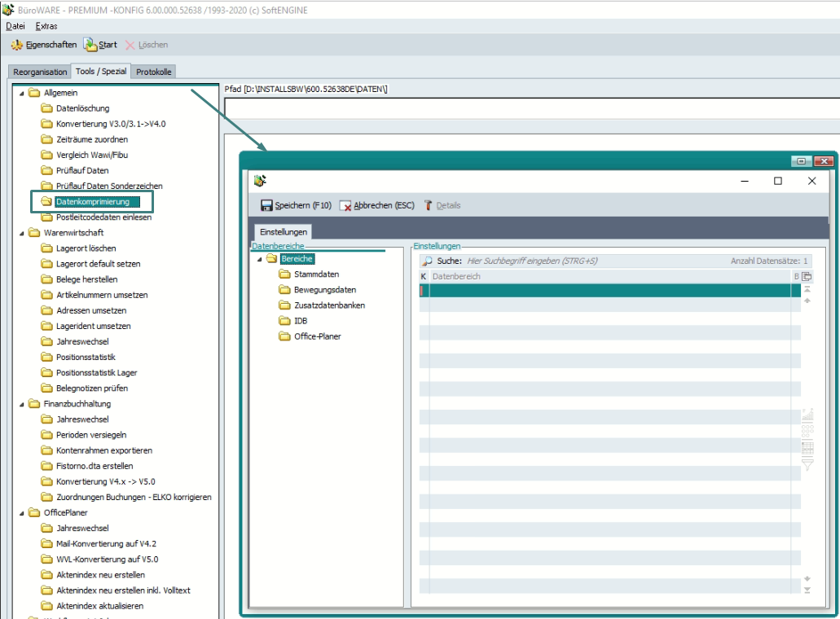
Task: Open the Datei menu
Action: pos(15,26)
